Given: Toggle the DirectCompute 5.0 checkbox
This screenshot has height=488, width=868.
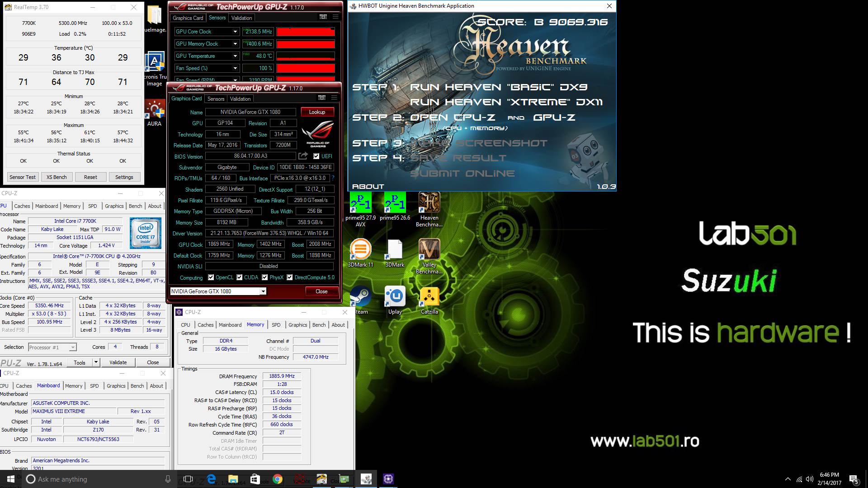Looking at the screenshot, I should point(289,277).
